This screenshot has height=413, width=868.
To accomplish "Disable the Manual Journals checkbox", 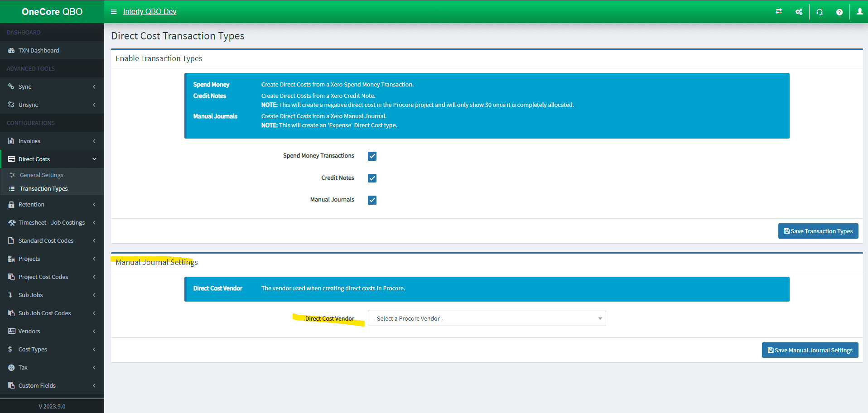I will point(372,200).
